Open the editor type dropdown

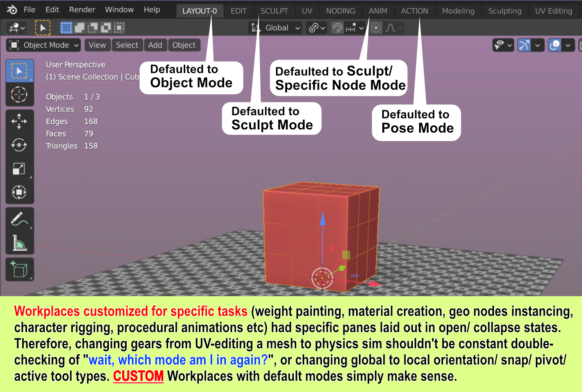click(x=17, y=28)
